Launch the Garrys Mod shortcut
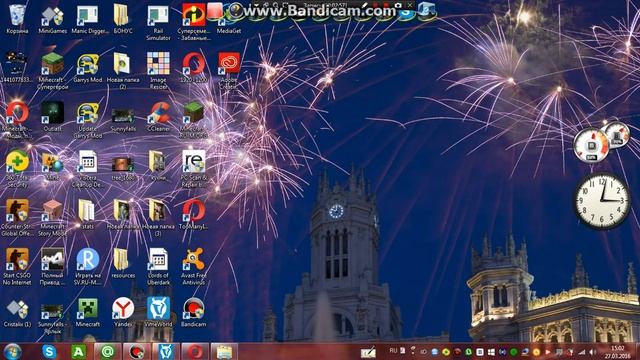Viewport: 640px width, 360px height. click(88, 68)
